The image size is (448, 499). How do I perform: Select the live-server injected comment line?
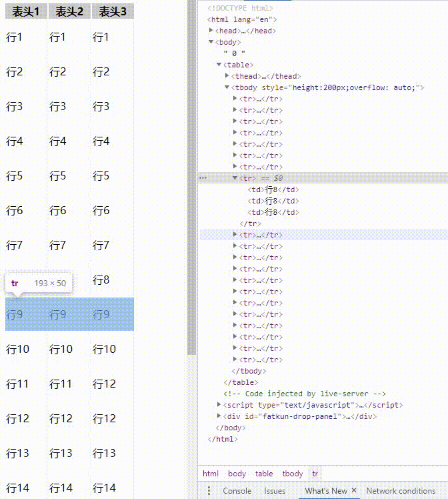[x=304, y=394]
